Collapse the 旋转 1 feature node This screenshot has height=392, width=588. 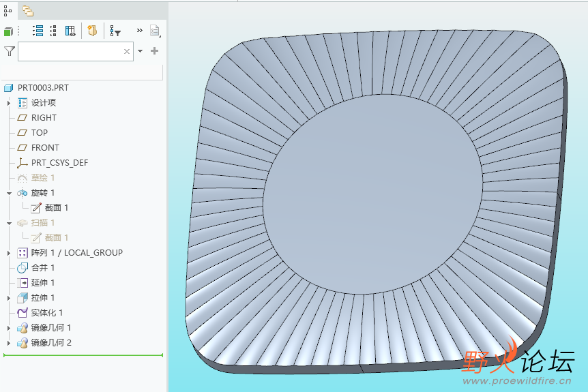click(9, 193)
